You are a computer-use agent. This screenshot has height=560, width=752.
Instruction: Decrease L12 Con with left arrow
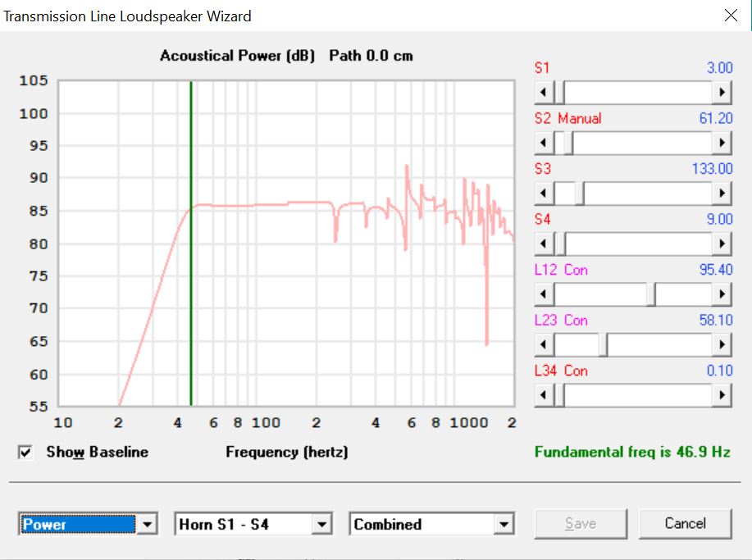pos(544,294)
